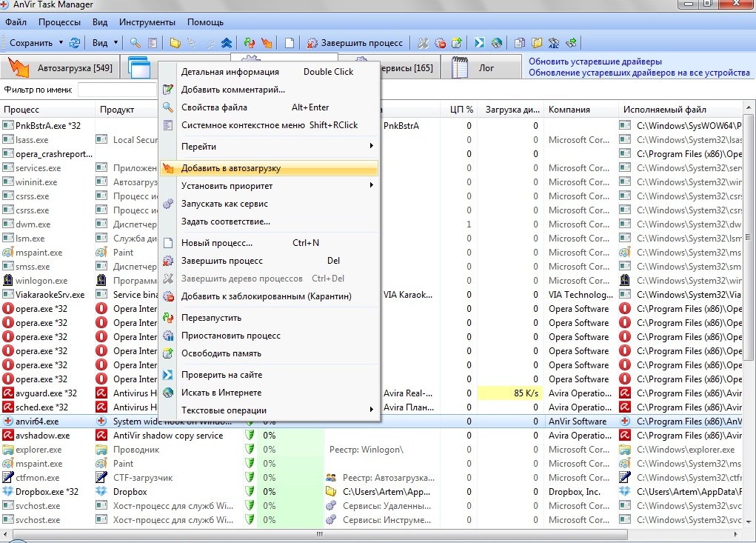756x543 pixels.
Task: Click the blue arrow check-on-site toolbar icon
Action: pos(479,43)
